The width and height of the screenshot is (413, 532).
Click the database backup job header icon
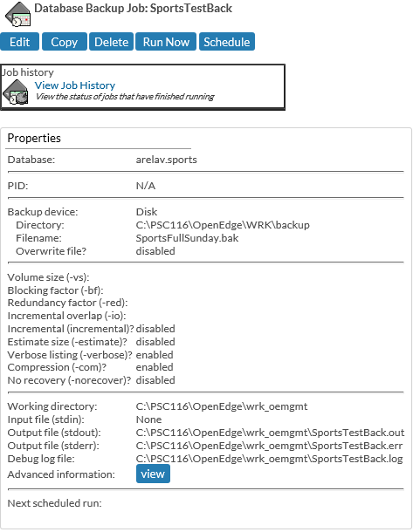pos(18,14)
